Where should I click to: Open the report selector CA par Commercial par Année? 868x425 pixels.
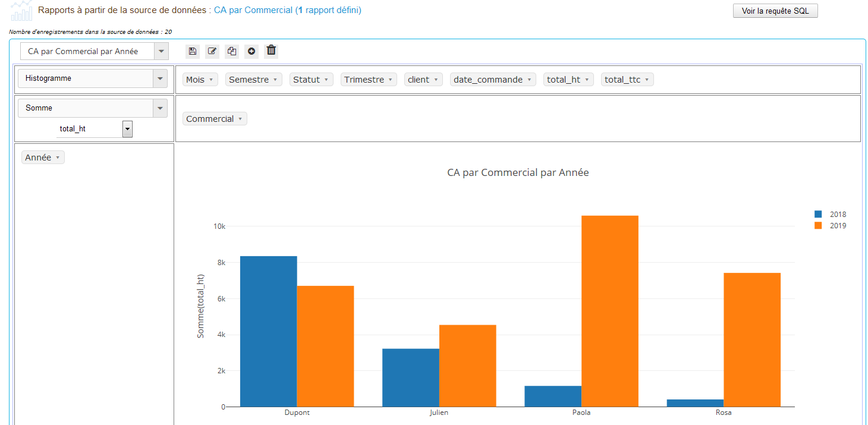click(x=95, y=51)
